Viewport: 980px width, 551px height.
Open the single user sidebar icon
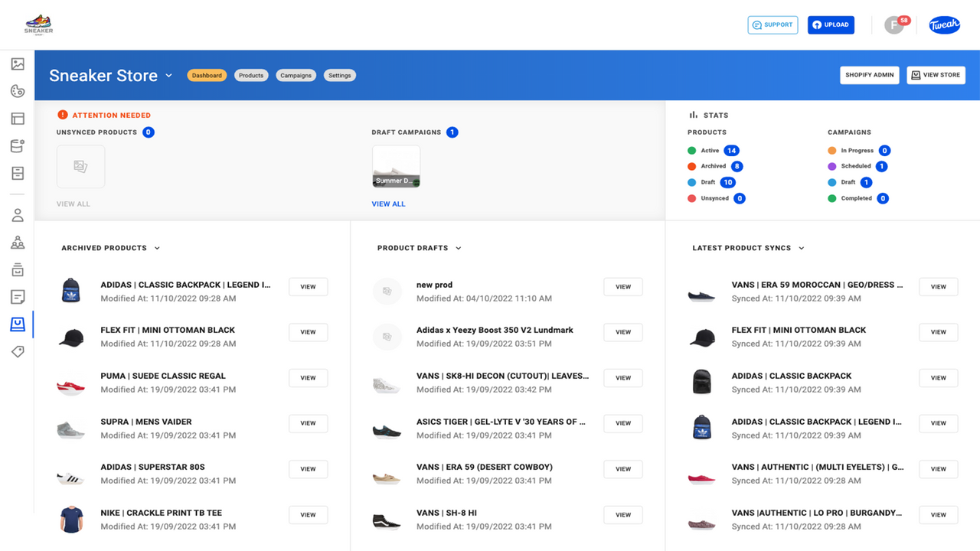pos(18,215)
